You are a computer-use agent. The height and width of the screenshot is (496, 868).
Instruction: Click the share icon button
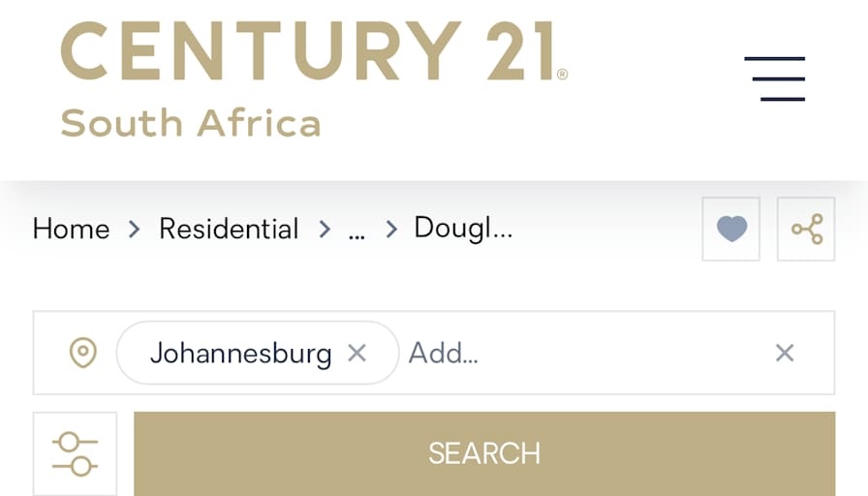(806, 229)
